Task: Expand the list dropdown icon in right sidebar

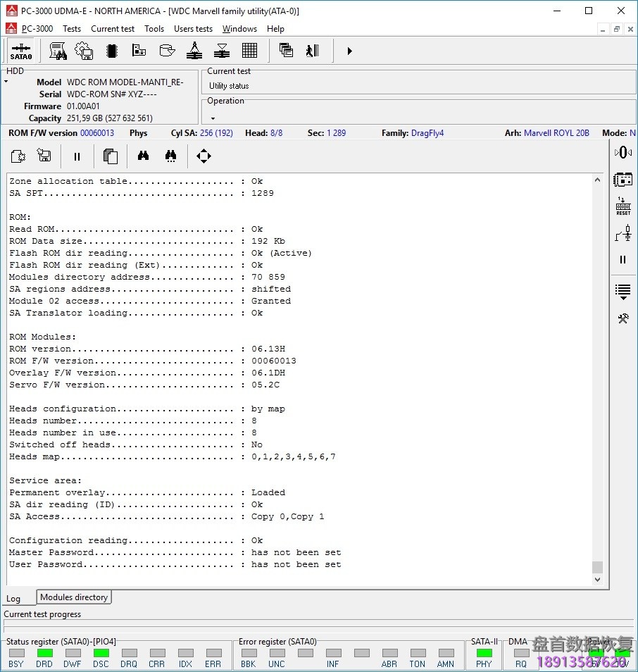Action: [623, 292]
